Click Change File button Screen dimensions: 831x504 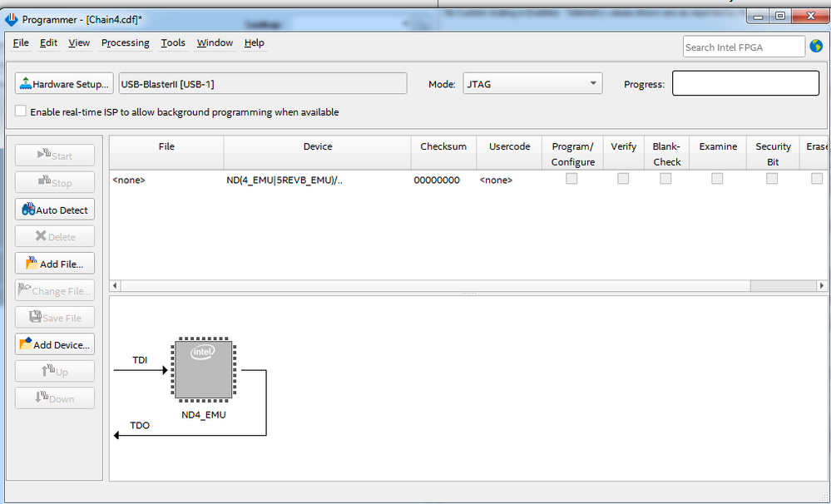click(55, 291)
